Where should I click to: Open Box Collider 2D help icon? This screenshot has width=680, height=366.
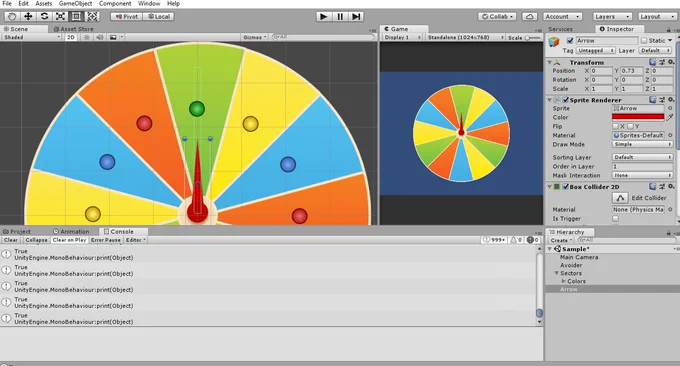[652, 186]
